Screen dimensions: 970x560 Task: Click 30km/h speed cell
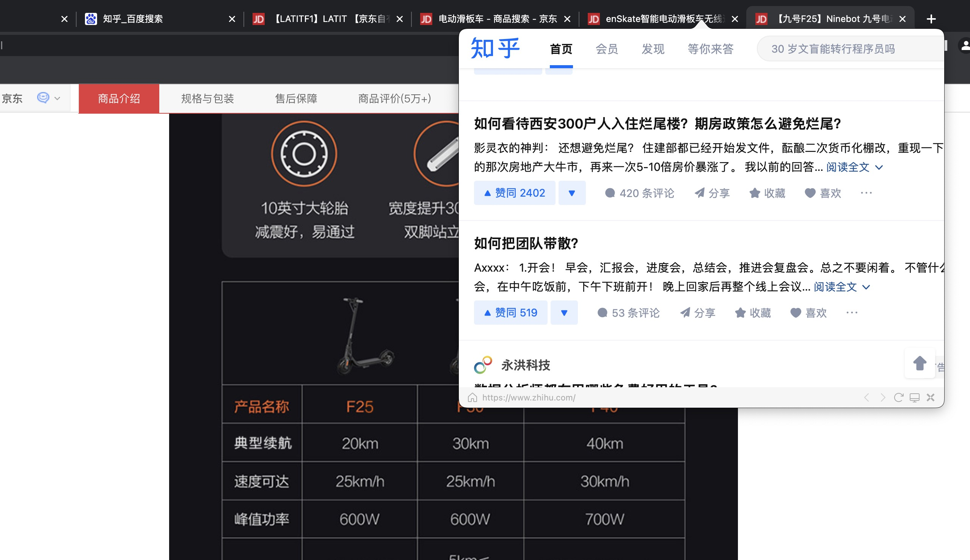[x=604, y=481]
